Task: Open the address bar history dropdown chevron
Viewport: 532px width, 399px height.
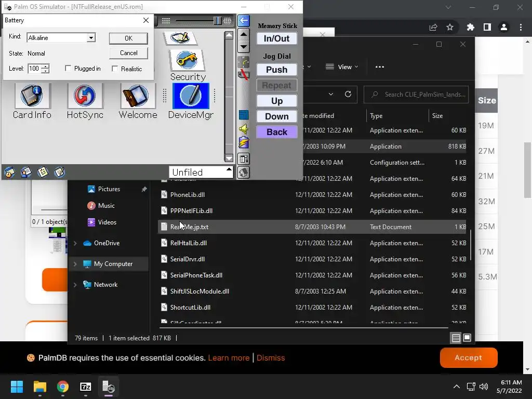Action: point(331,94)
